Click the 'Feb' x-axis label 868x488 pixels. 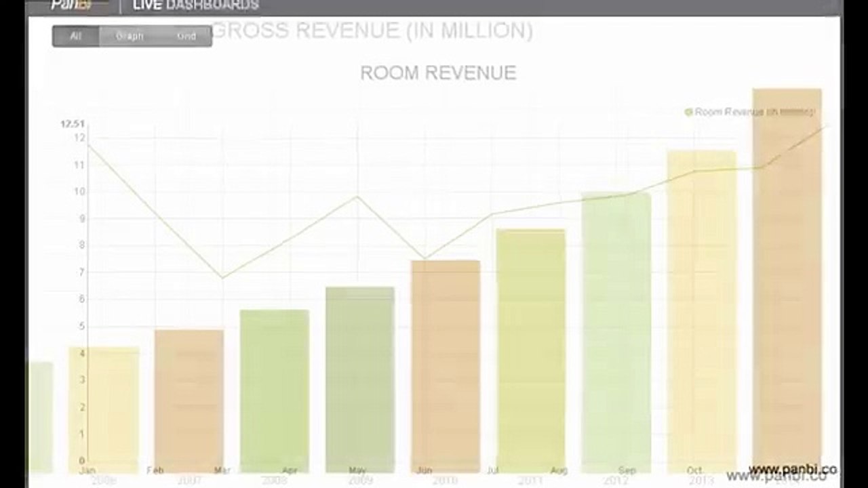[x=155, y=470]
